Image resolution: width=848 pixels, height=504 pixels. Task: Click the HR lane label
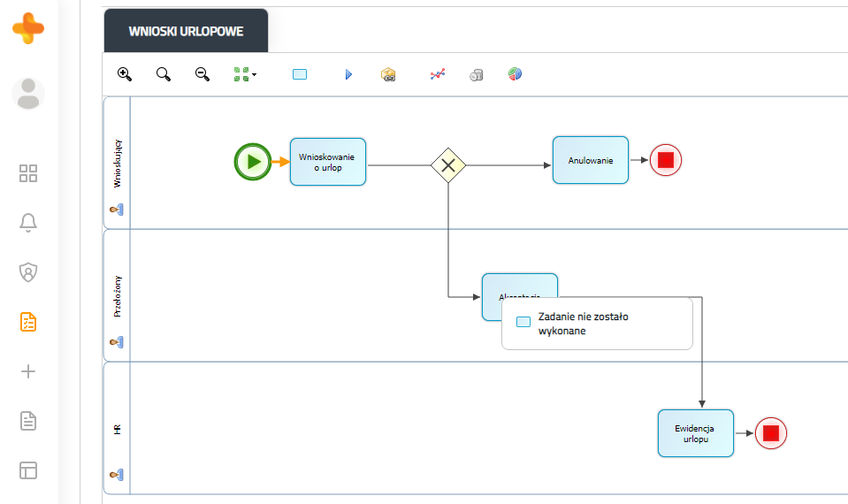pos(118,430)
